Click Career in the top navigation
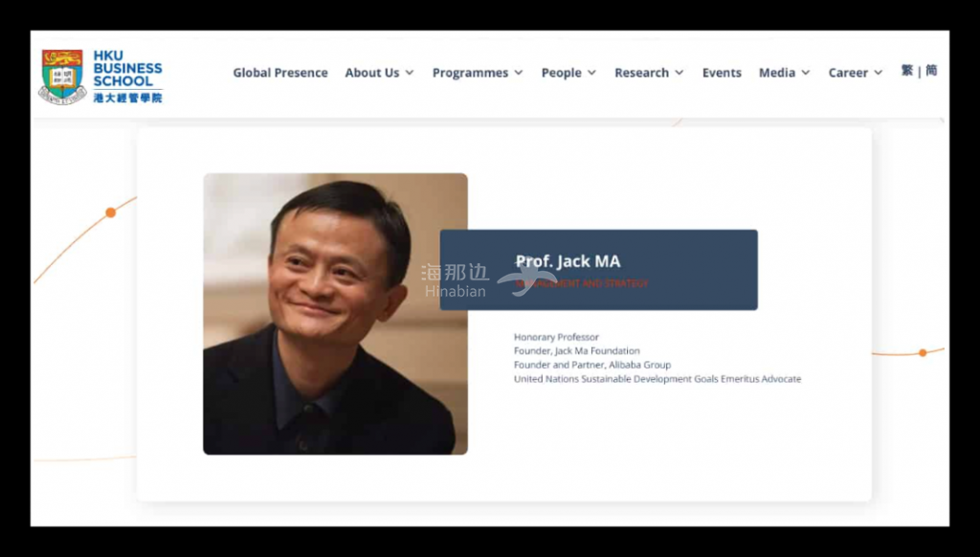This screenshot has width=980, height=557. click(848, 73)
